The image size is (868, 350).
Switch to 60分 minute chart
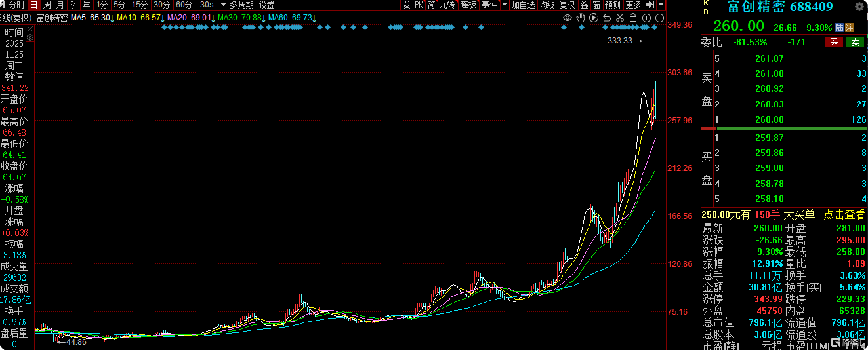click(x=184, y=5)
